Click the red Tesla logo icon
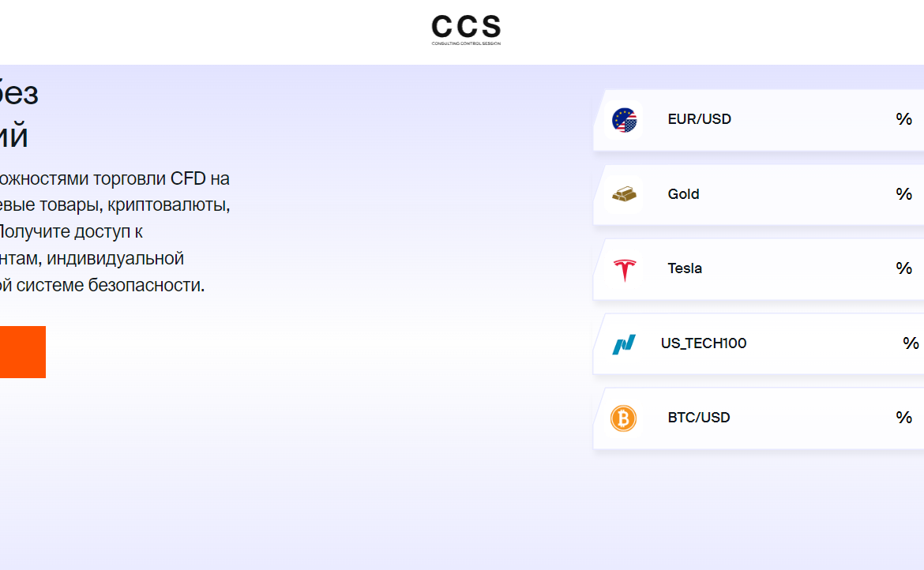This screenshot has height=570, width=924. [x=624, y=269]
